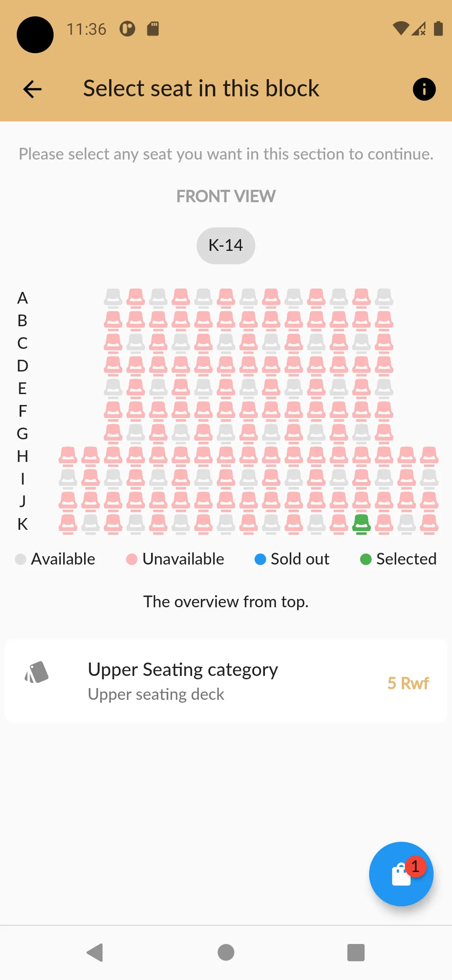Tap the K-14 seat chip
Viewport: 452px width, 980px height.
click(x=226, y=245)
